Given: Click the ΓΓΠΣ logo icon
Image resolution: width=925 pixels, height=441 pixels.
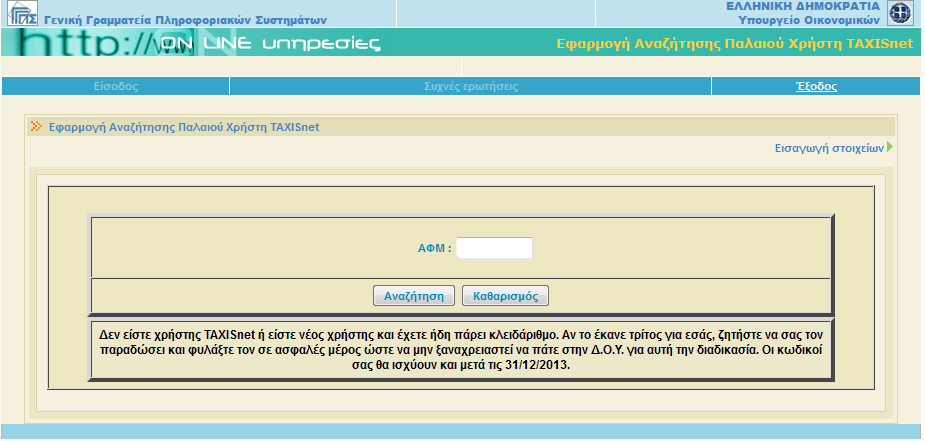Looking at the screenshot, I should pyautogui.click(x=22, y=13).
